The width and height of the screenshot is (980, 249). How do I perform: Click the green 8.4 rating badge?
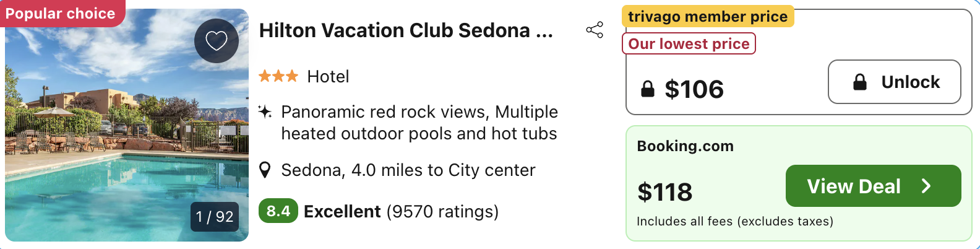tap(278, 211)
